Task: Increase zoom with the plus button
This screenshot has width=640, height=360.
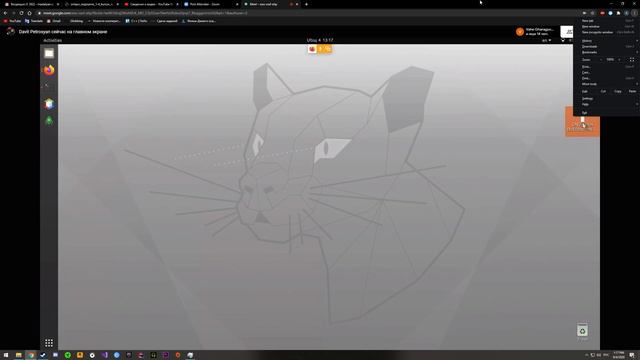Action: (x=619, y=60)
